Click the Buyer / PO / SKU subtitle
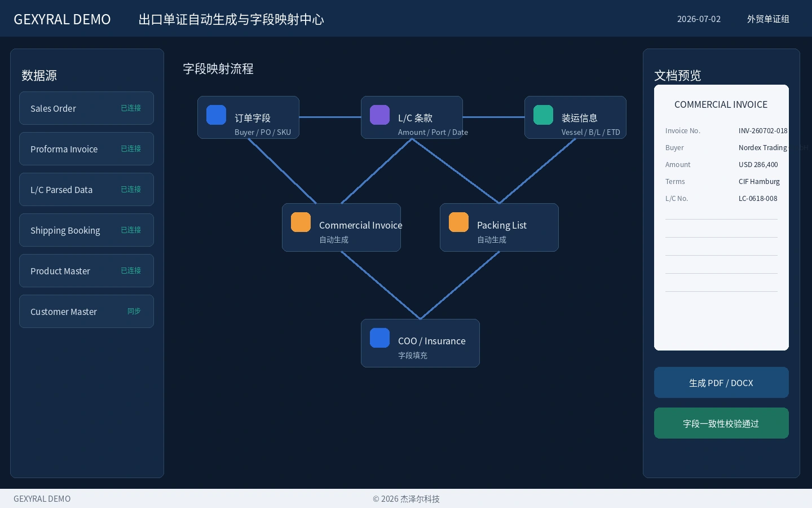 263,132
